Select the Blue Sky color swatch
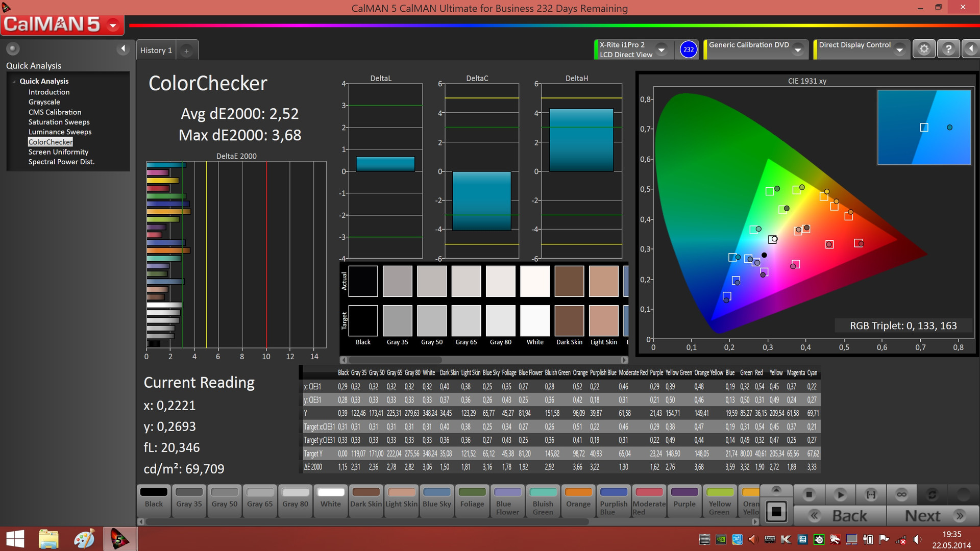The image size is (980, 551). click(437, 498)
